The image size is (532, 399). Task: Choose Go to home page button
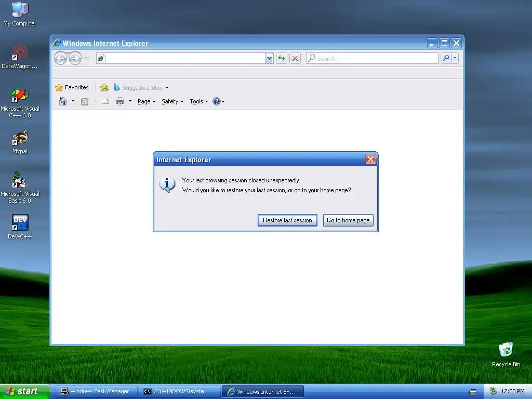[348, 220]
